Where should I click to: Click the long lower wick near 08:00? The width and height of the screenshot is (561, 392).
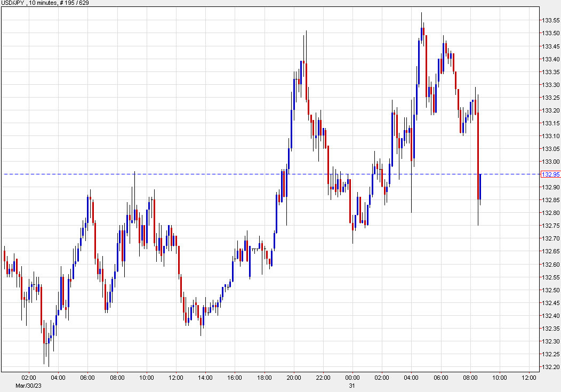click(478, 213)
